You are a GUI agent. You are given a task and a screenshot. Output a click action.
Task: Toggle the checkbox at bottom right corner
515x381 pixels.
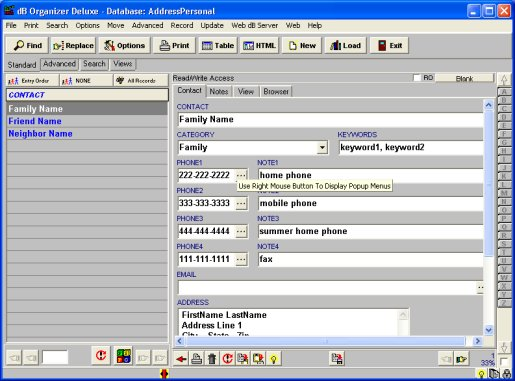click(x=504, y=362)
